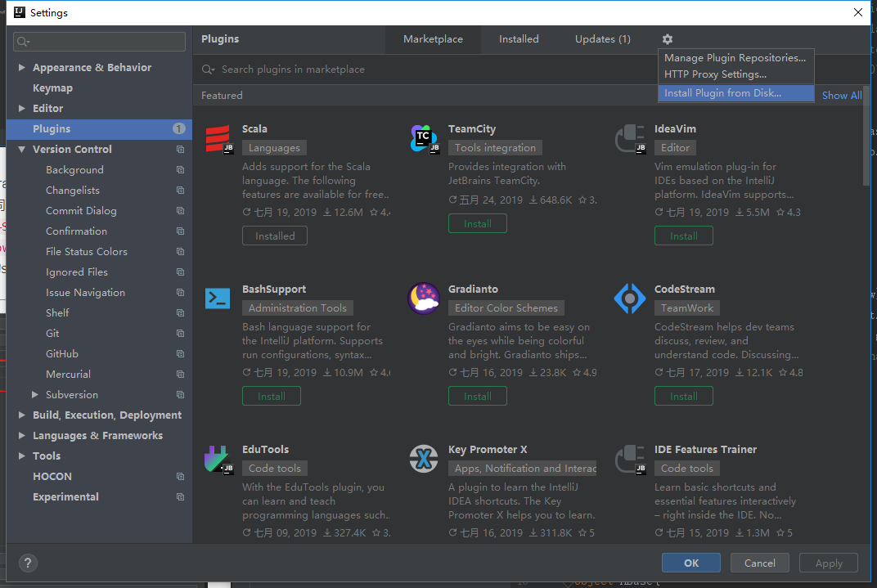Click the Scala plugin icon
This screenshot has width=877, height=588.
218,137
